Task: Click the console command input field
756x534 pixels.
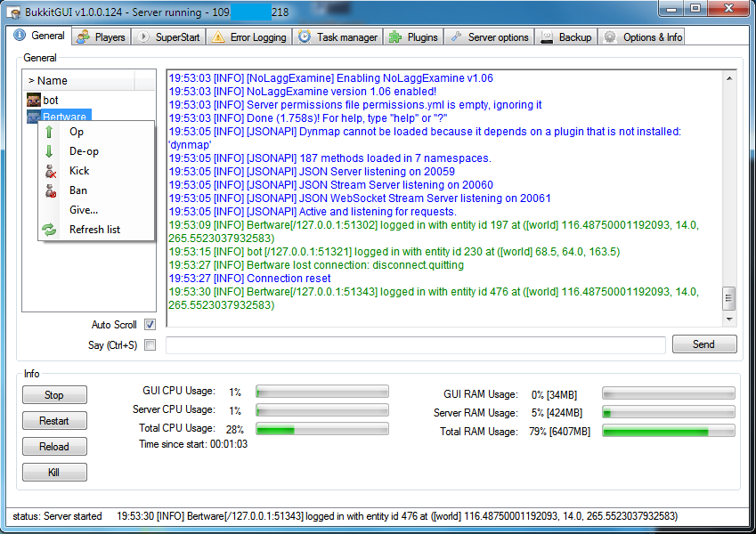Action: [x=416, y=345]
